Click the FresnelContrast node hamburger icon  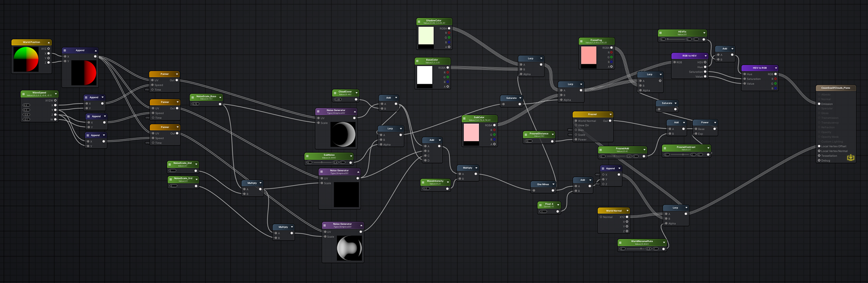point(665,148)
